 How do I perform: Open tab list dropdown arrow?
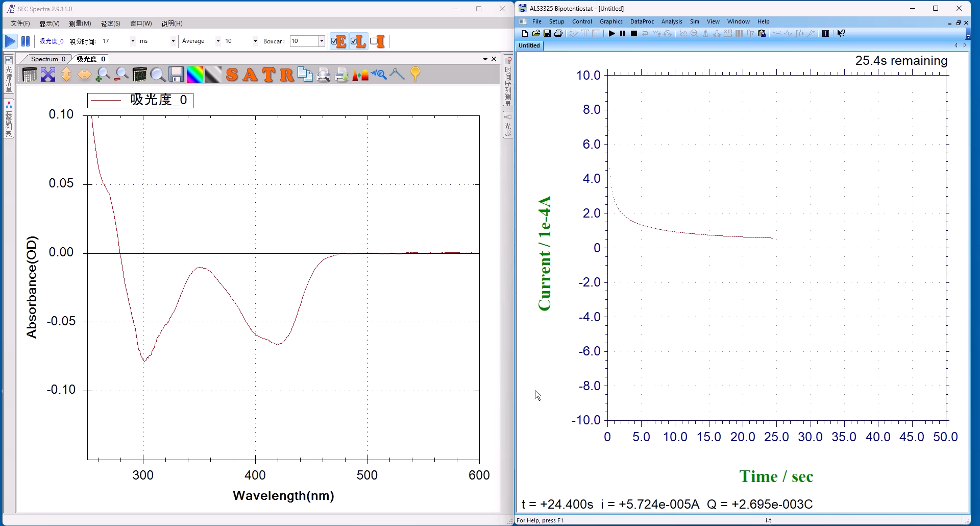point(485,59)
